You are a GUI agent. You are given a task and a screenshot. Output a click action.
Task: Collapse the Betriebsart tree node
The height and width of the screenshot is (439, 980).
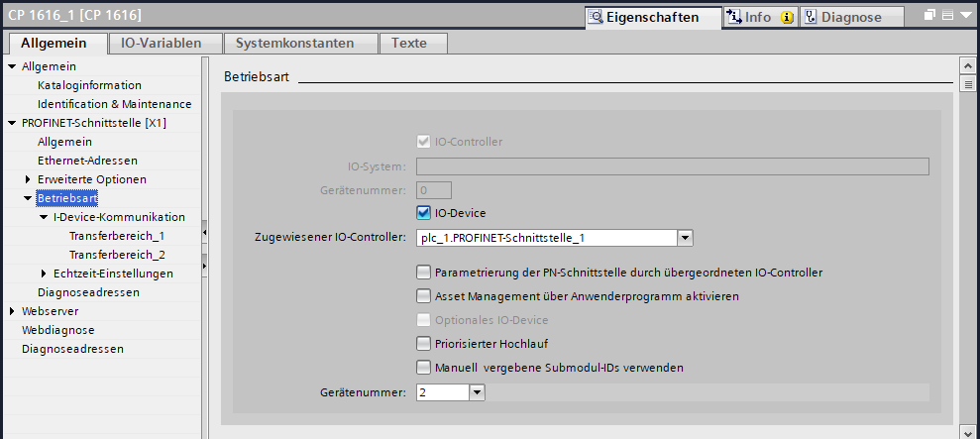28,198
